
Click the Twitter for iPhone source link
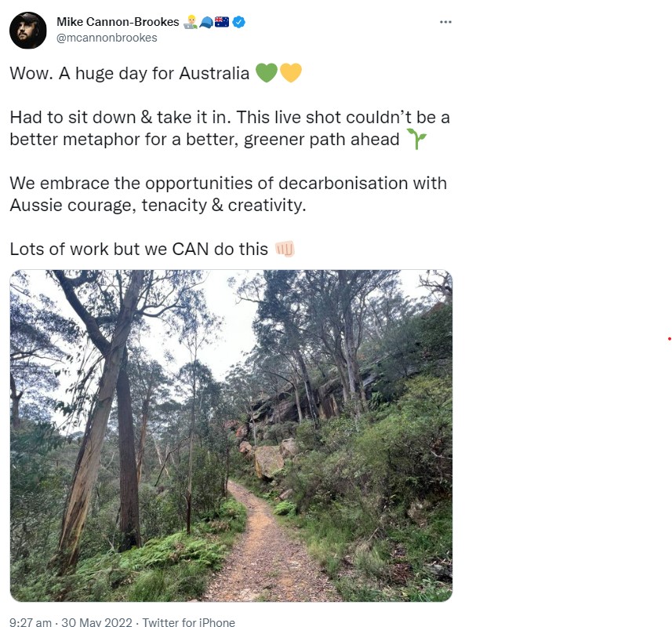[188, 622]
